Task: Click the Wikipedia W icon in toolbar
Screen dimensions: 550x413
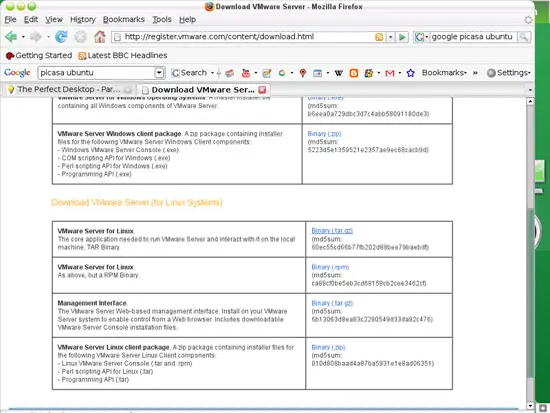Action: click(338, 73)
